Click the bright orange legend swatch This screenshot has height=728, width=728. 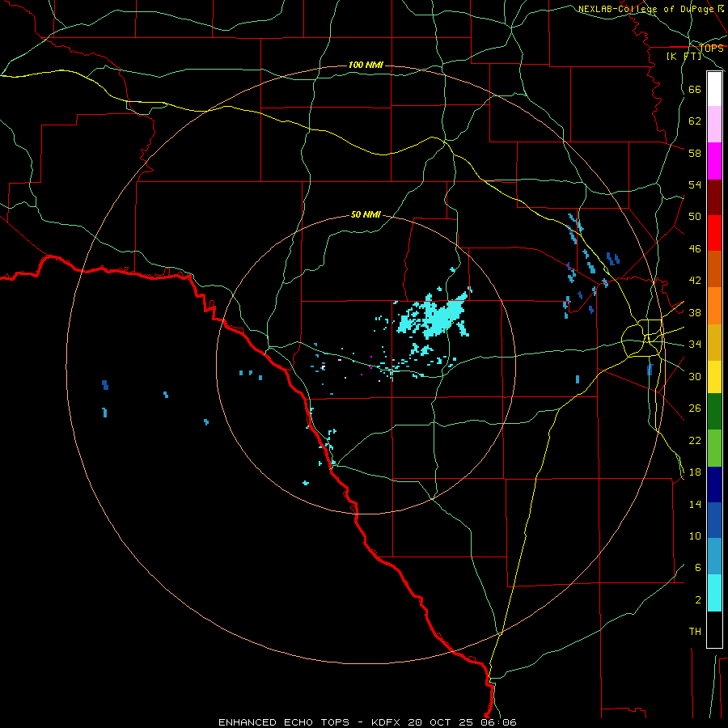pos(714,306)
